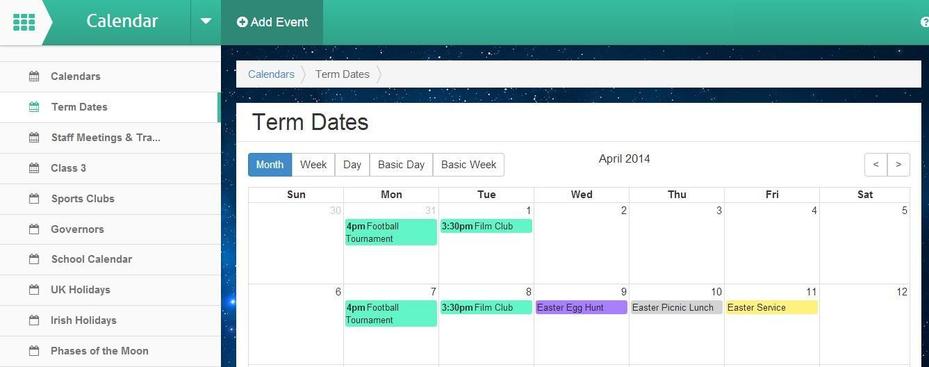Screen dimensions: 929x367
Task: Open the apps grid icon
Action: pyautogui.click(x=24, y=22)
